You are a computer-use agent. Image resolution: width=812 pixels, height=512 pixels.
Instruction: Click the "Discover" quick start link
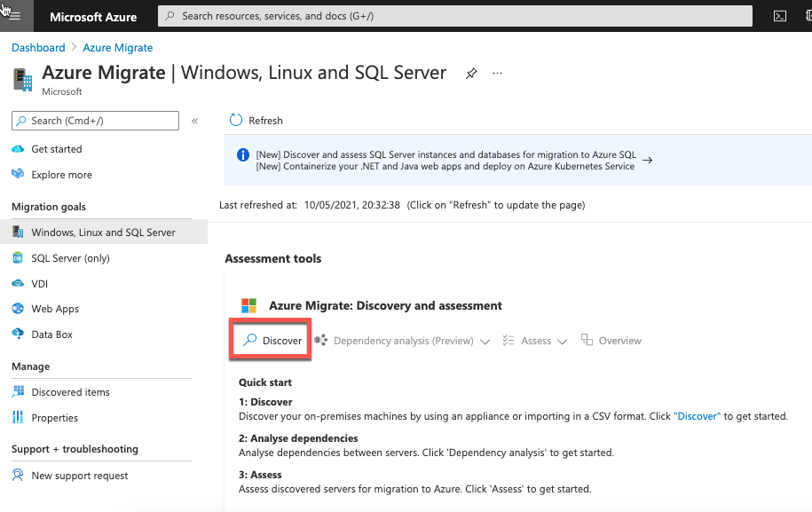(x=697, y=416)
